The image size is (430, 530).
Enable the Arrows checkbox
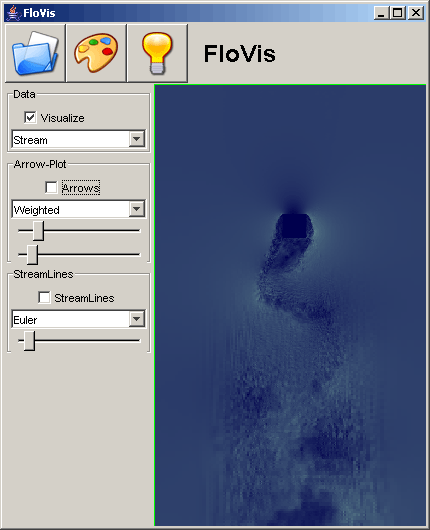51,187
